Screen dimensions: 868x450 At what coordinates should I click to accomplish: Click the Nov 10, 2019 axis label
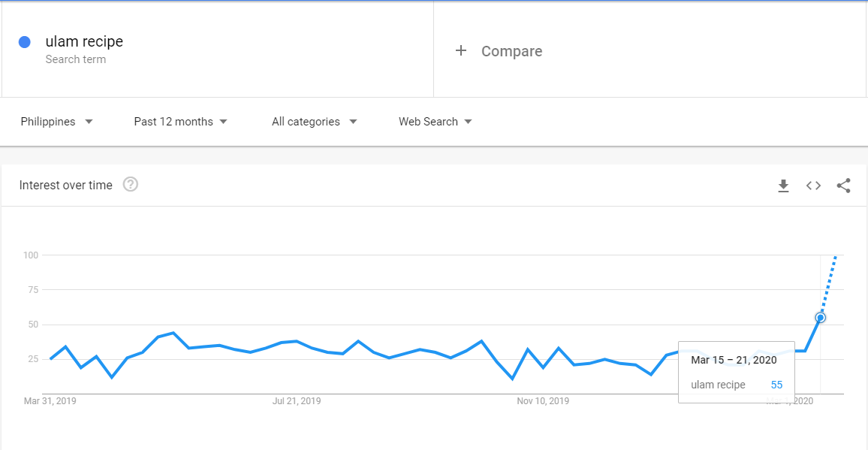click(543, 401)
